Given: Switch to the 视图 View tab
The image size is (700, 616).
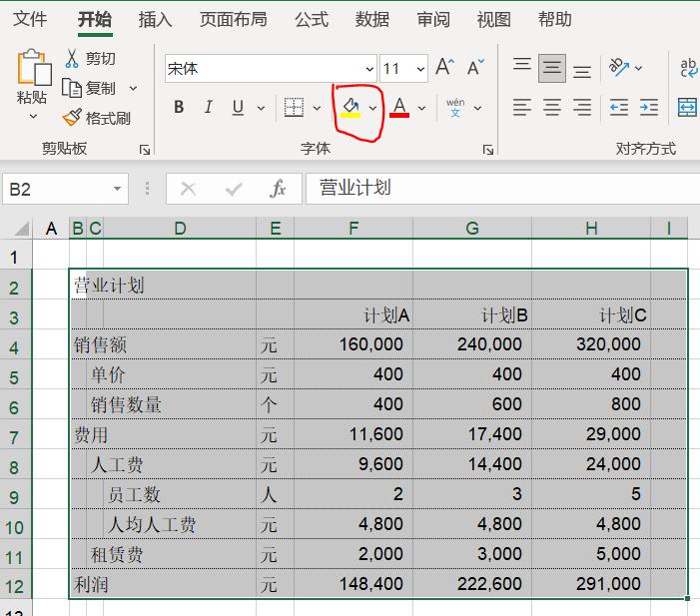Looking at the screenshot, I should (493, 19).
